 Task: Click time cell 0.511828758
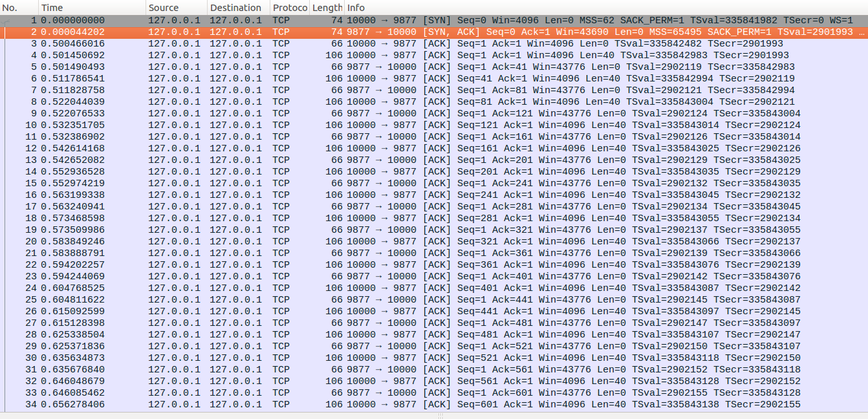click(x=72, y=90)
